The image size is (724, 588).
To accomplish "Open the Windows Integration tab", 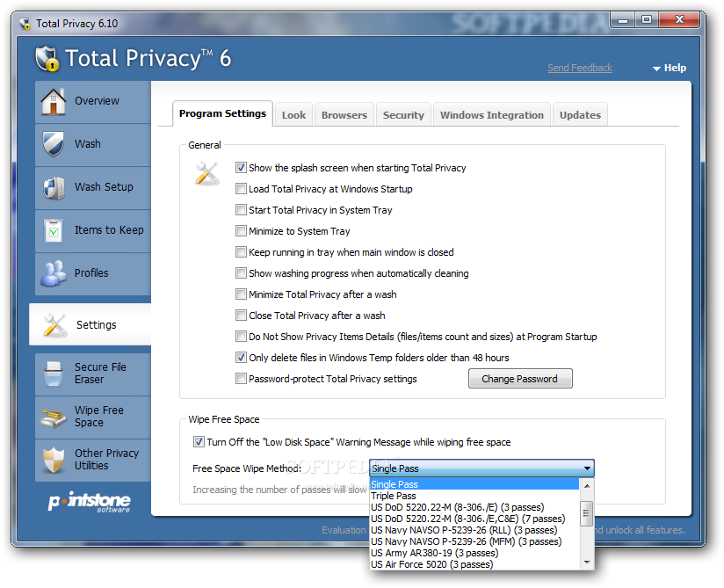I will 492,115.
